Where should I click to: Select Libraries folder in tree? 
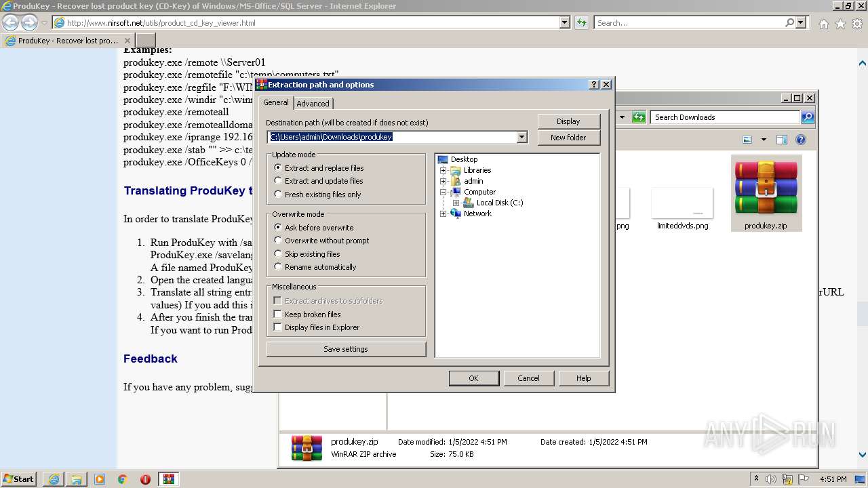[477, 170]
